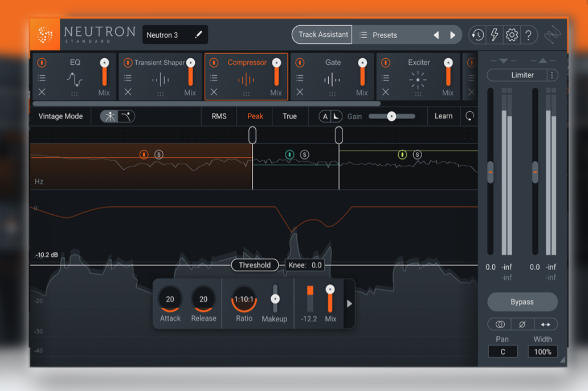Click the reset circular arrow icon
The width and height of the screenshot is (588, 391).
coord(469,116)
